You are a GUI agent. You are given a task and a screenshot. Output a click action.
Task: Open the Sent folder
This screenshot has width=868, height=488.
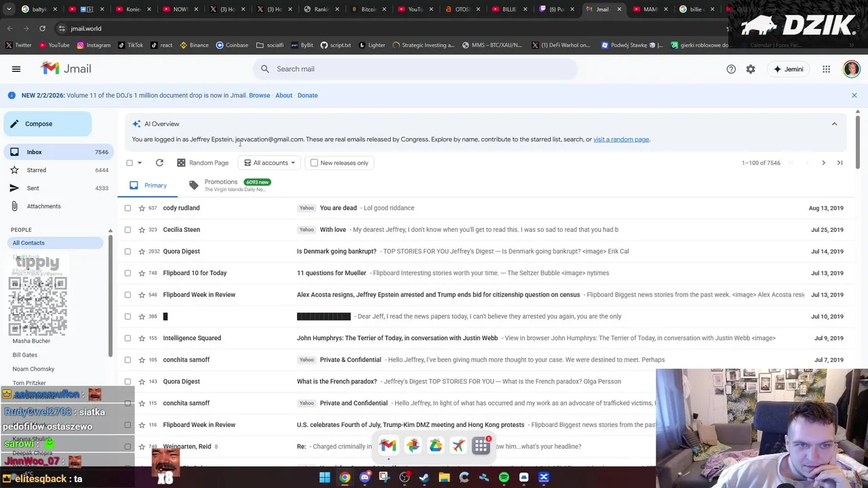click(x=57, y=188)
